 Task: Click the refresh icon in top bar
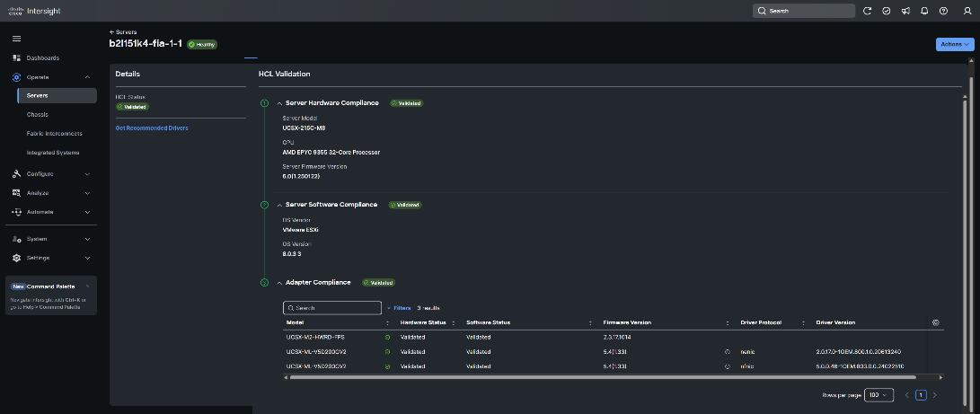point(867,11)
